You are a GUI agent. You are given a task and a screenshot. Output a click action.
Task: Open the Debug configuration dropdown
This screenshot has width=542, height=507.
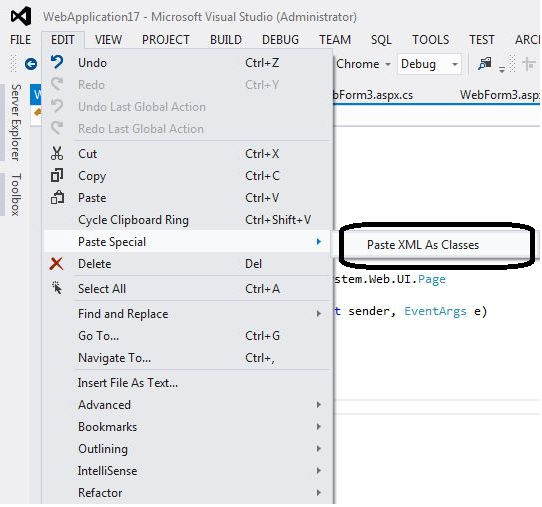429,64
